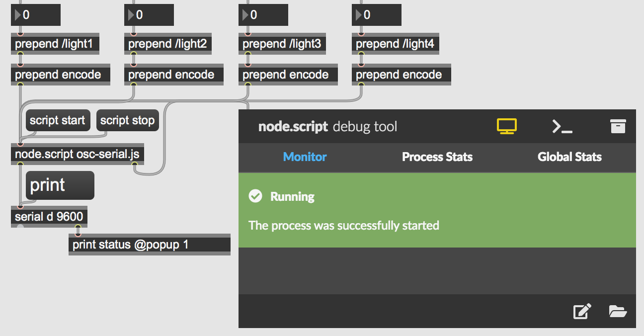This screenshot has width=644, height=336.
Task: Select the print status @popup 1 object
Action: pyautogui.click(x=149, y=245)
